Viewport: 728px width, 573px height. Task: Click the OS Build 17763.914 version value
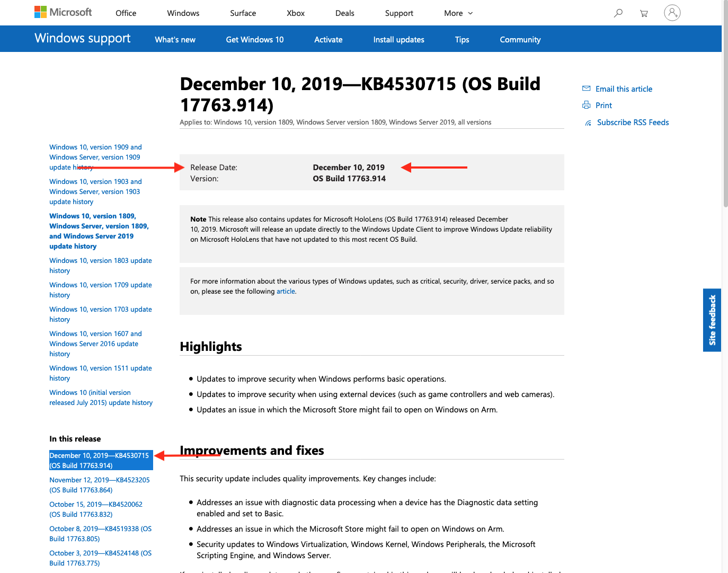click(x=349, y=179)
